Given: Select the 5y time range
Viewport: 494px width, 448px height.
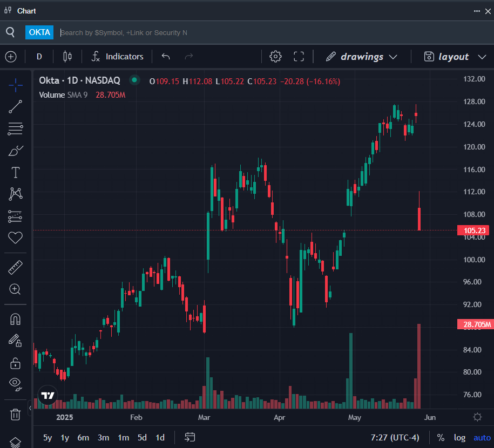Looking at the screenshot, I should click(x=48, y=438).
